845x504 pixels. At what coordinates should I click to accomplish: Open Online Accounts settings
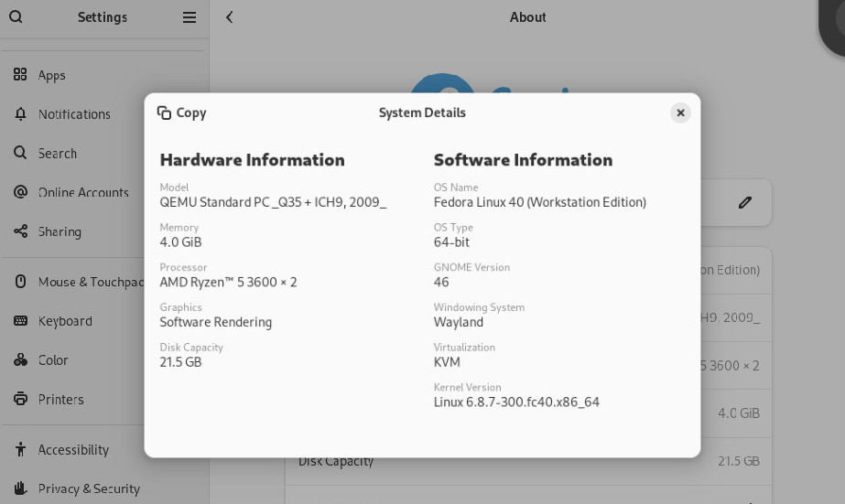(104, 192)
